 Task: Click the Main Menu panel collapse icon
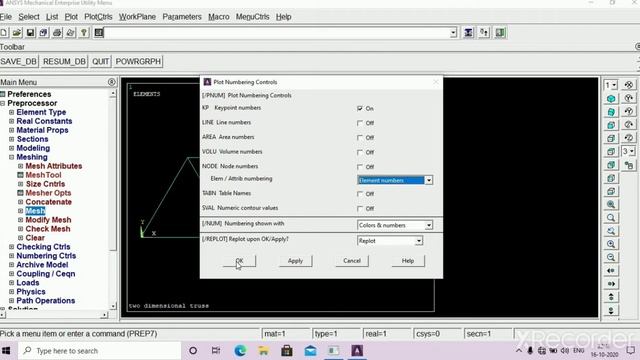(x=111, y=82)
